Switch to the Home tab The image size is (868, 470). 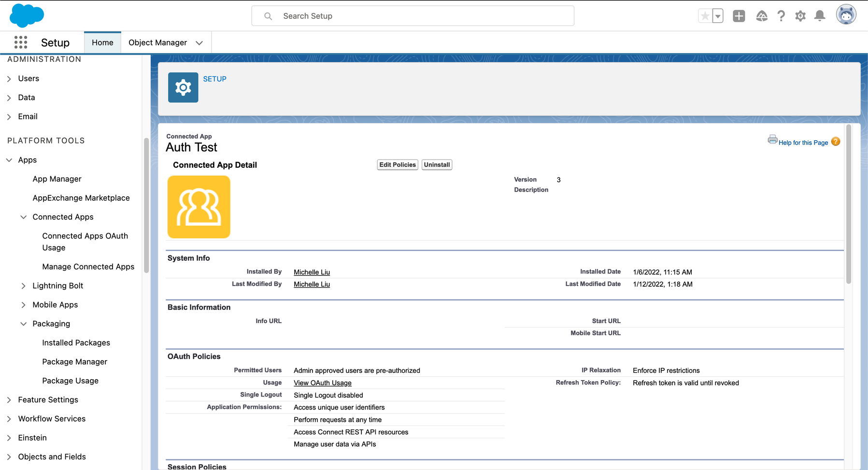pos(102,43)
